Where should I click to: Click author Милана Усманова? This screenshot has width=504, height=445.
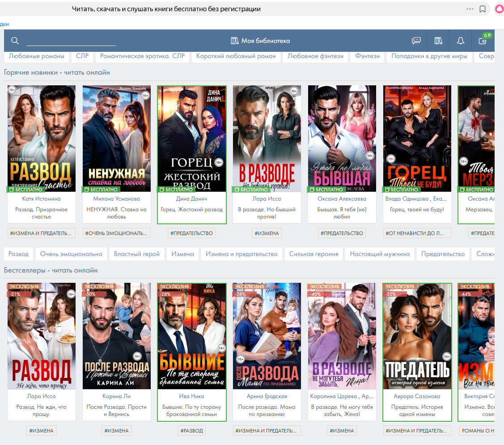(x=116, y=199)
